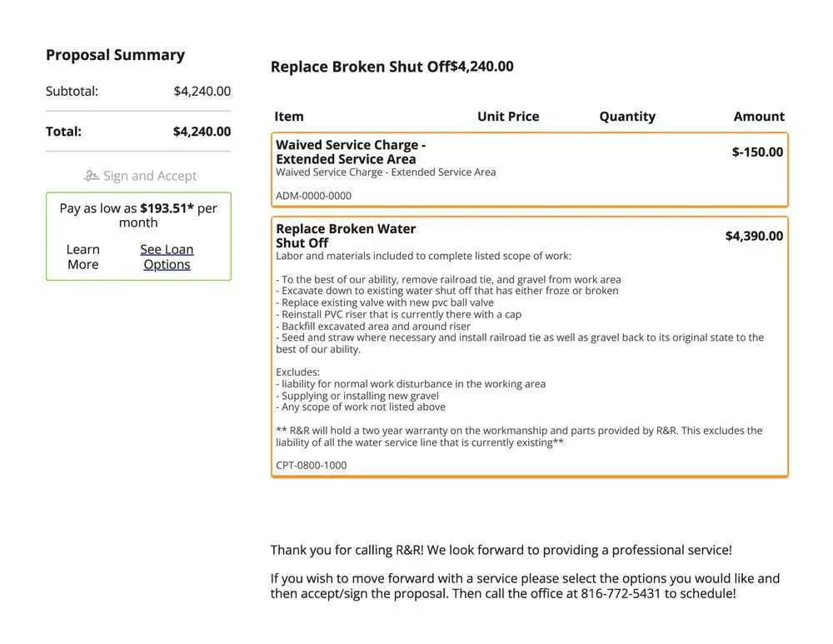Click the $193.51 monthly payment text
The height and width of the screenshot is (644, 833).
click(167, 208)
